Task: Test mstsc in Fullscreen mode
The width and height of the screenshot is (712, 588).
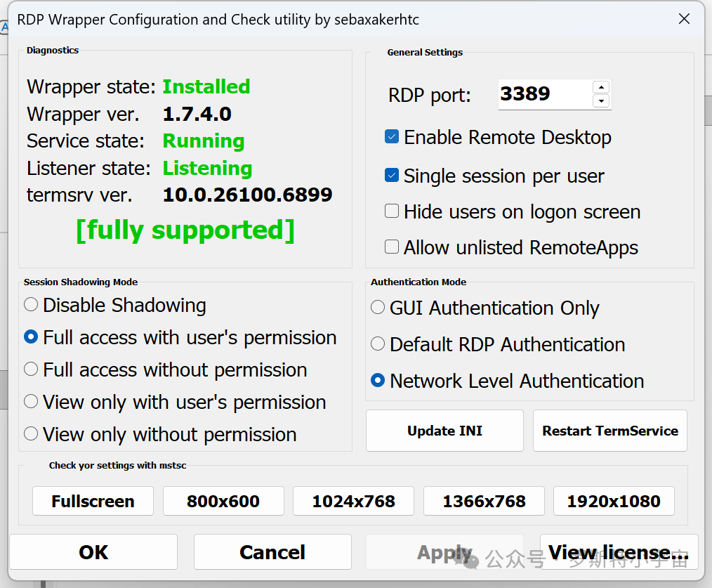Action: coord(93,501)
